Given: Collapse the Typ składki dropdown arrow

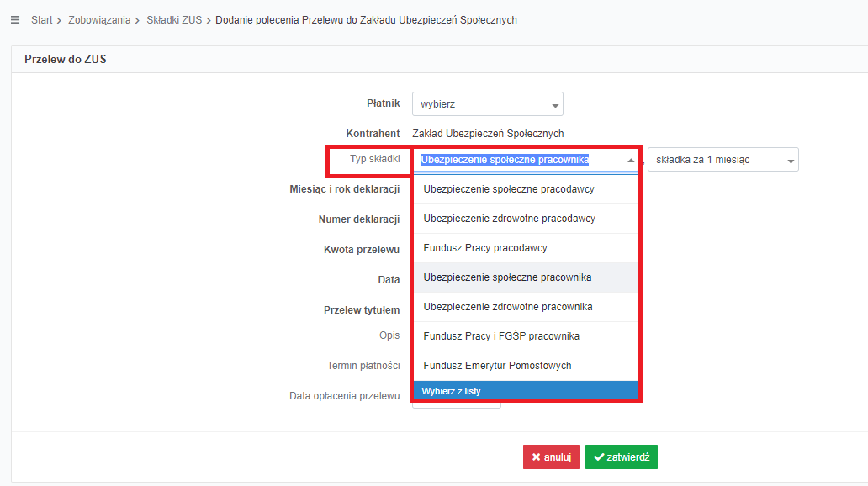Looking at the screenshot, I should click(631, 160).
